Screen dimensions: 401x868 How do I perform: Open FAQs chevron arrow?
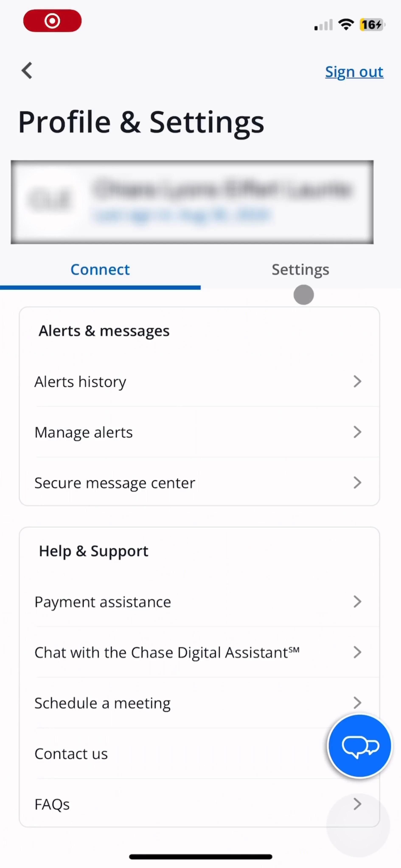click(x=357, y=804)
